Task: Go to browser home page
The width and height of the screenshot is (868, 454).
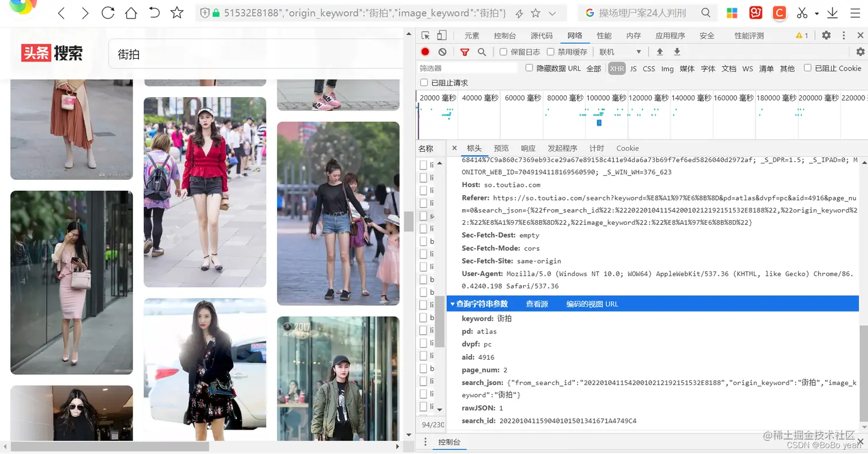Action: pos(131,13)
